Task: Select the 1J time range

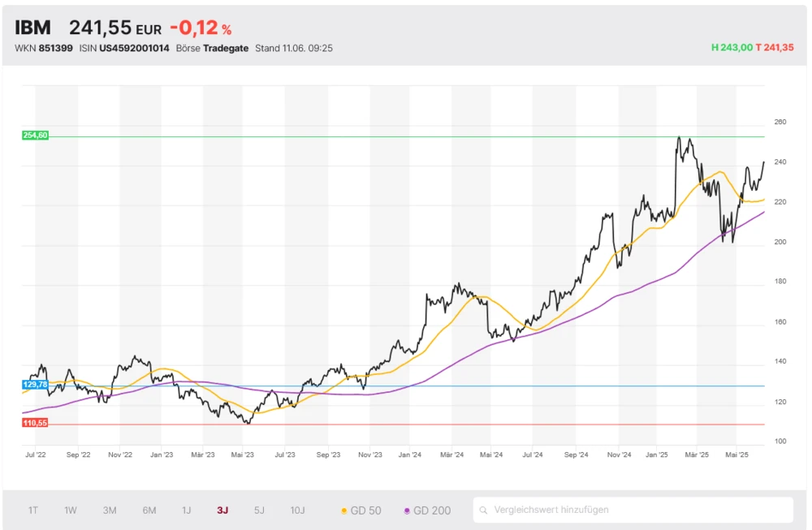Action: pos(186,511)
